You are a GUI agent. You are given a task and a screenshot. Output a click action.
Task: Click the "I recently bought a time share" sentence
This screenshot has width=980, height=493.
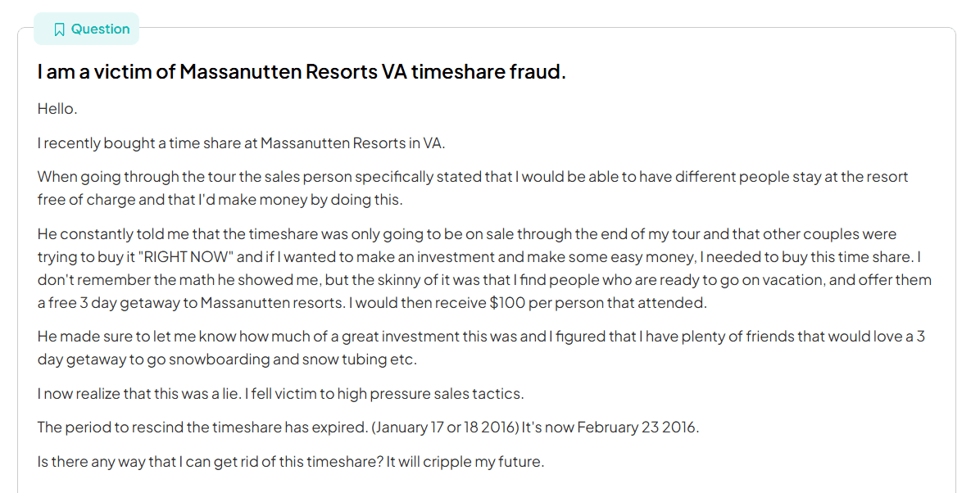pyautogui.click(x=241, y=143)
